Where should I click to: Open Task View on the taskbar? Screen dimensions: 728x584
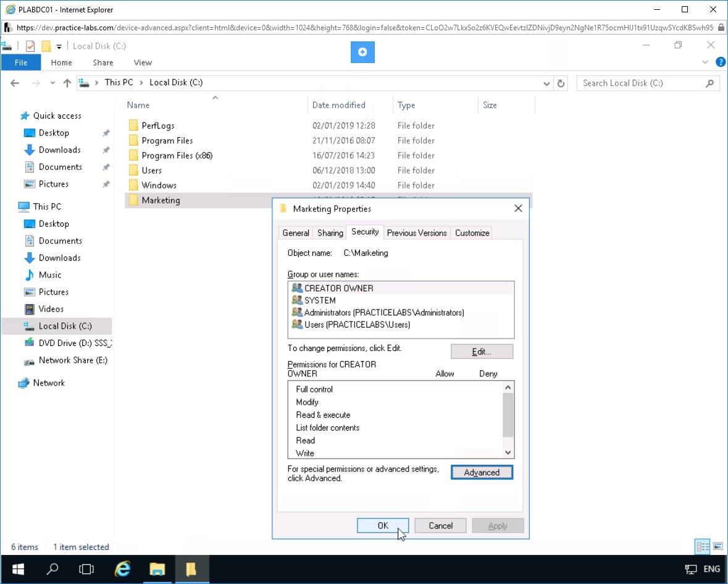pyautogui.click(x=86, y=569)
